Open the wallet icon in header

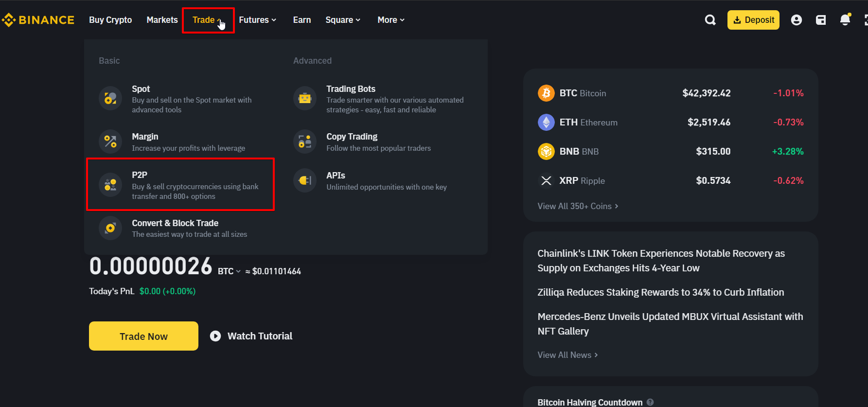[821, 20]
